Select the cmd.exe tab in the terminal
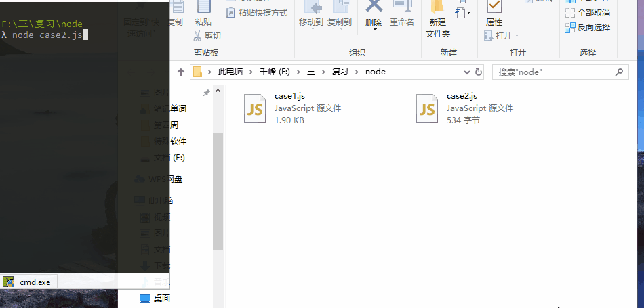Screen dimensions: 644x308 (x=28, y=282)
